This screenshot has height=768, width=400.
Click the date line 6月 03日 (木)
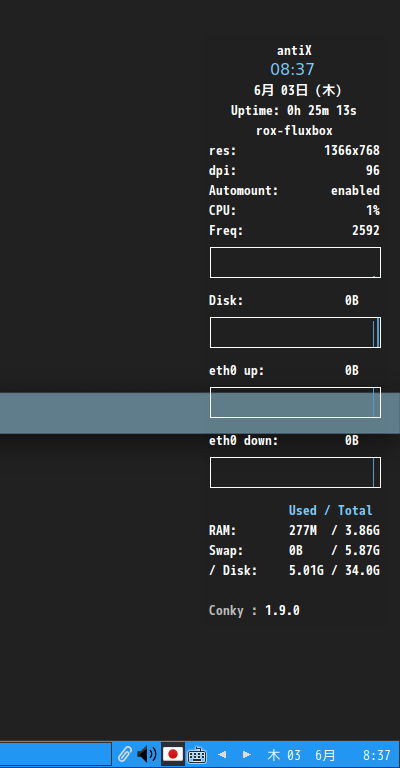point(298,90)
